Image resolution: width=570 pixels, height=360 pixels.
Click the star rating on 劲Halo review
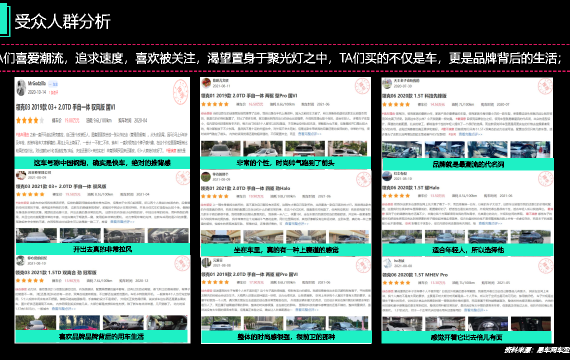coord(215,196)
